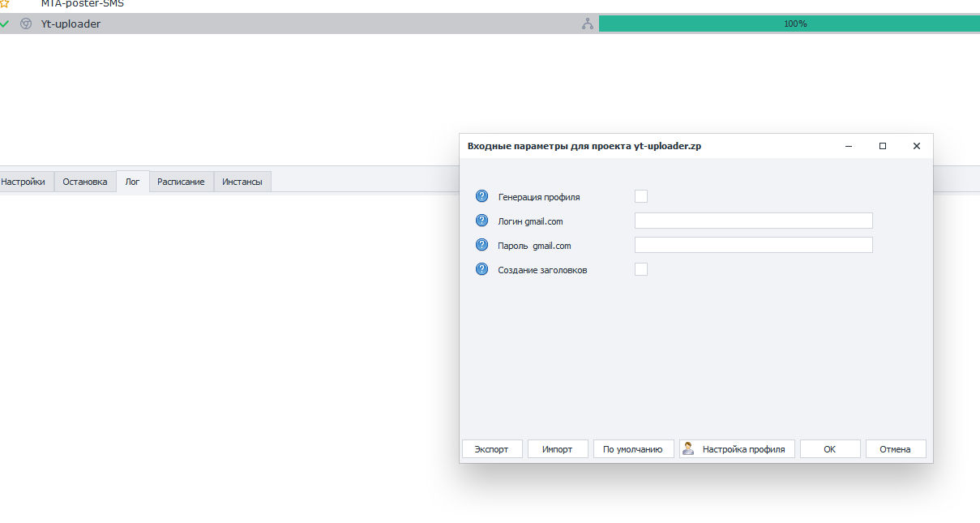
Task: Maximize the Входные параметры dialog
Action: click(x=883, y=146)
